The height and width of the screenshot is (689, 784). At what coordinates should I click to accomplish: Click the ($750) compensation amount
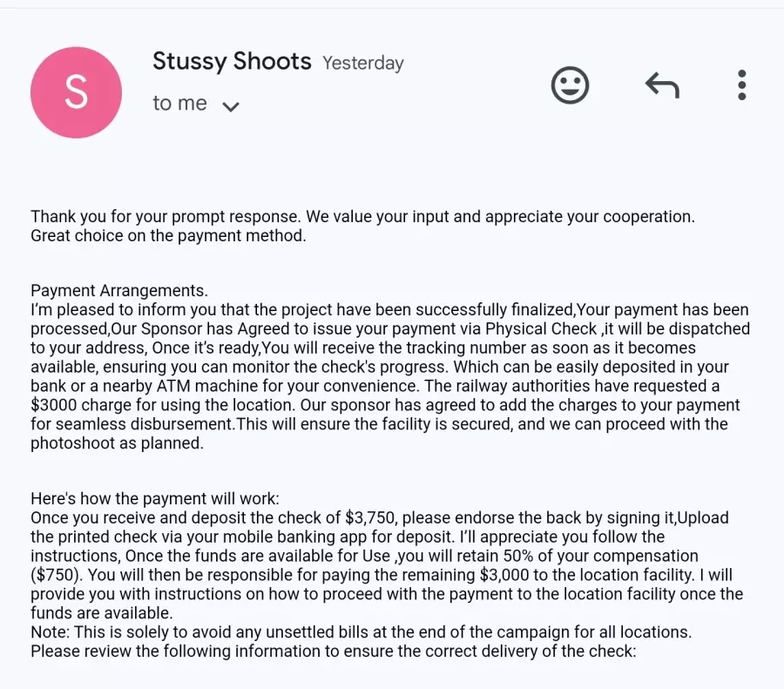point(57,575)
